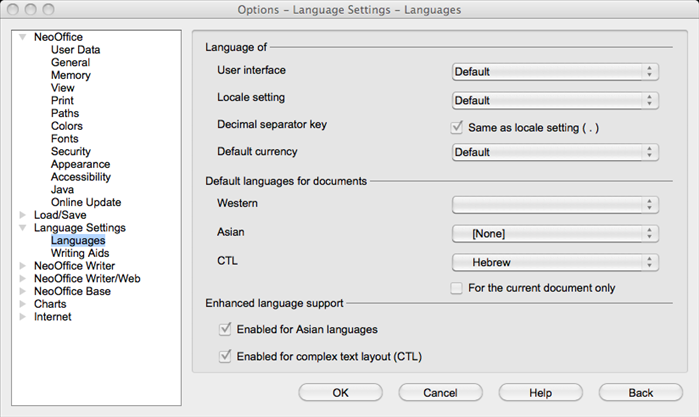Image resolution: width=699 pixels, height=417 pixels.
Task: Select the NeoOffice Base tree label
Action: [72, 291]
